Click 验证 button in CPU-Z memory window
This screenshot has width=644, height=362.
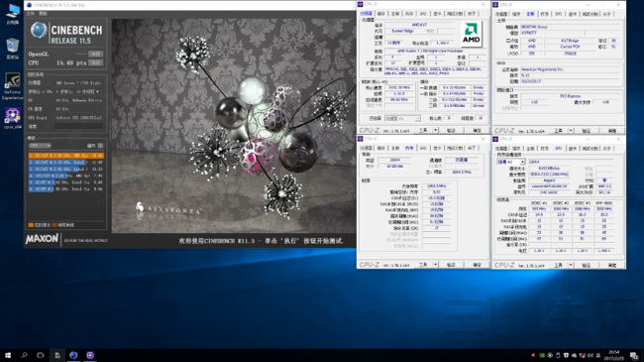451,265
